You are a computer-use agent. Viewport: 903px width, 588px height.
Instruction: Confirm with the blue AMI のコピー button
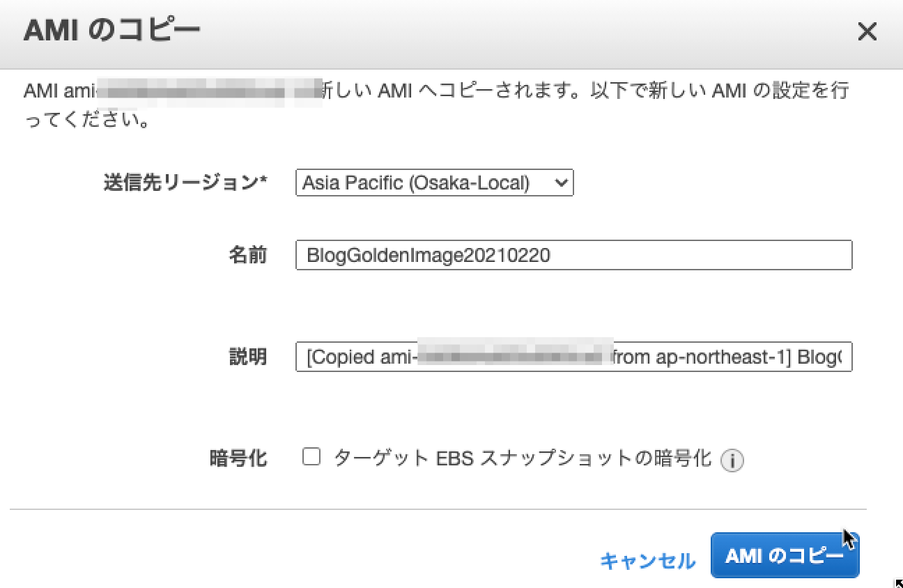click(785, 555)
